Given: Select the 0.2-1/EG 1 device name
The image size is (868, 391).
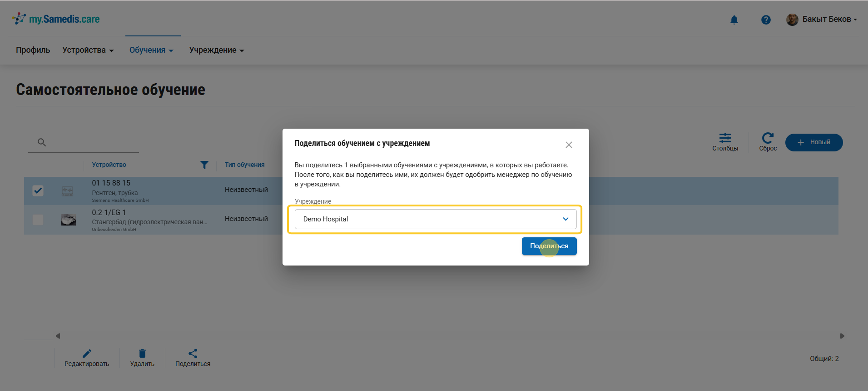Looking at the screenshot, I should [x=109, y=212].
